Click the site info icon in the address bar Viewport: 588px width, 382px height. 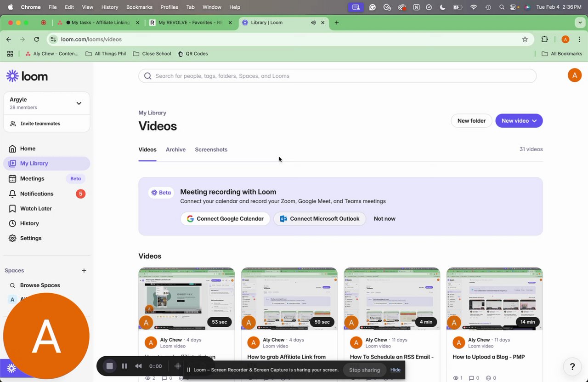coord(53,39)
